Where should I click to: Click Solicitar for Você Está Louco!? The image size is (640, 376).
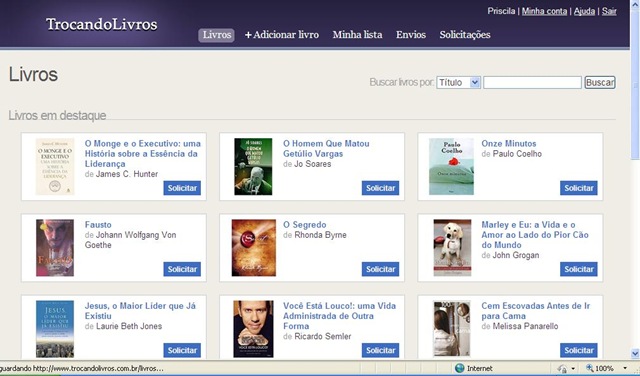[380, 350]
